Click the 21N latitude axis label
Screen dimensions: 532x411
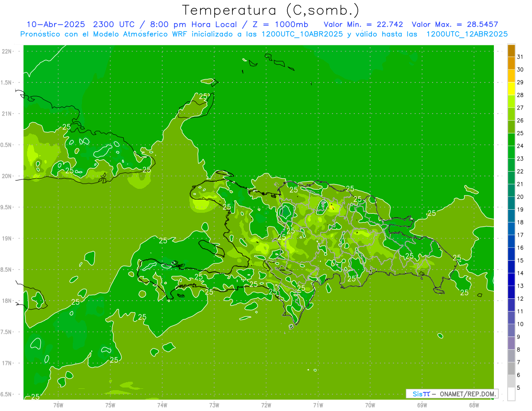tap(7, 114)
